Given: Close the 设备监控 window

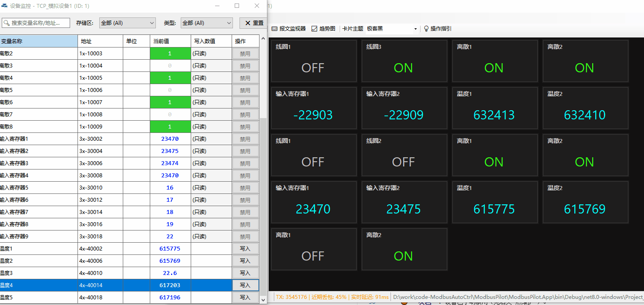Looking at the screenshot, I should (x=257, y=6).
